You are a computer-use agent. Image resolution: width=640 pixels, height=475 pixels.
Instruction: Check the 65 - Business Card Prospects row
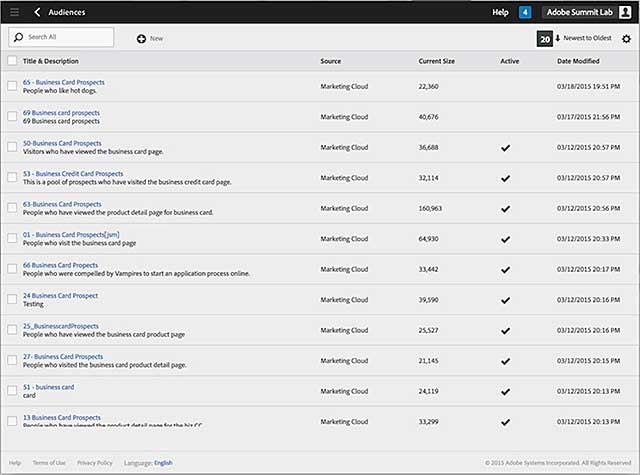click(x=12, y=86)
